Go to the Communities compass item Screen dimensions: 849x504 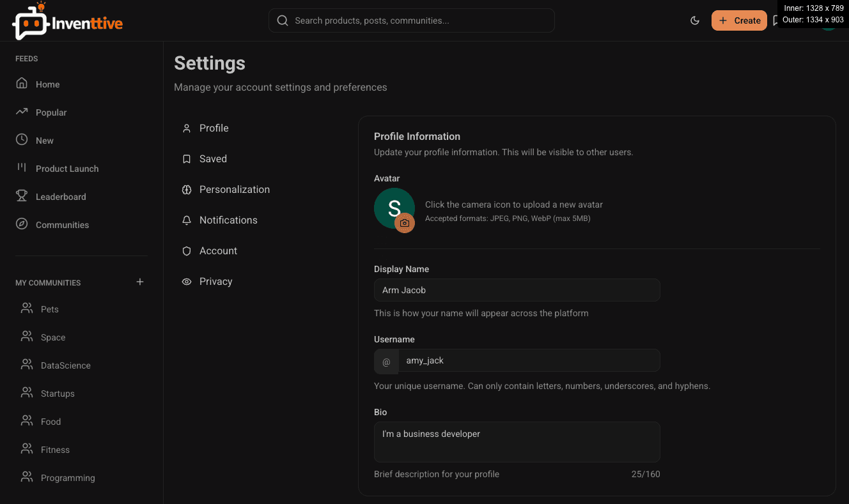pyautogui.click(x=62, y=225)
